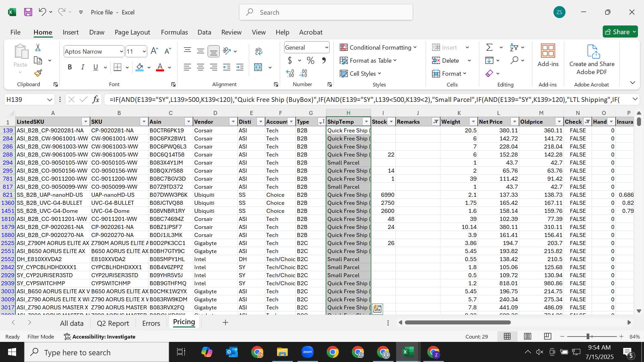Screen dimensions: 644x362
Task: Click Accessibility: Investigate in status bar
Action: [100, 337]
